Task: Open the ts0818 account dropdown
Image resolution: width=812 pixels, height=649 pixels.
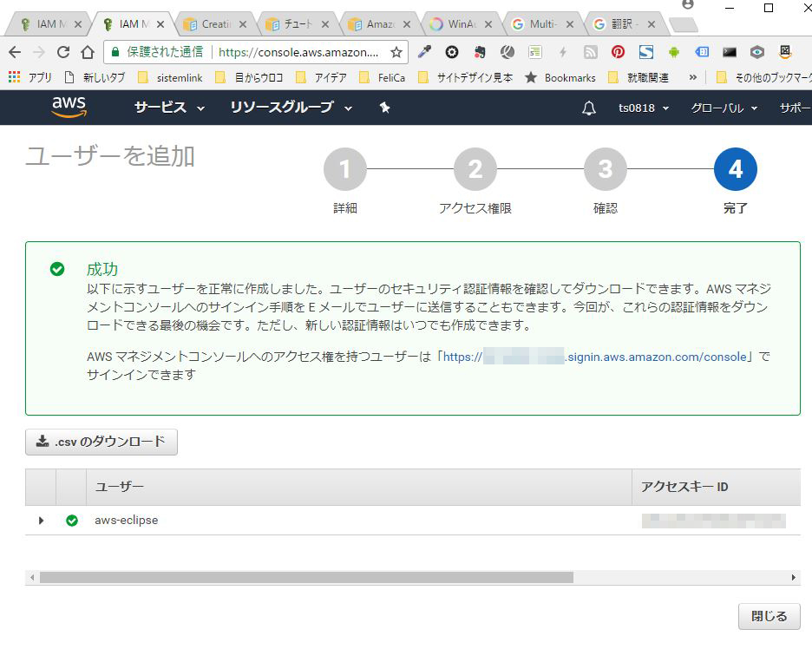Action: (644, 108)
